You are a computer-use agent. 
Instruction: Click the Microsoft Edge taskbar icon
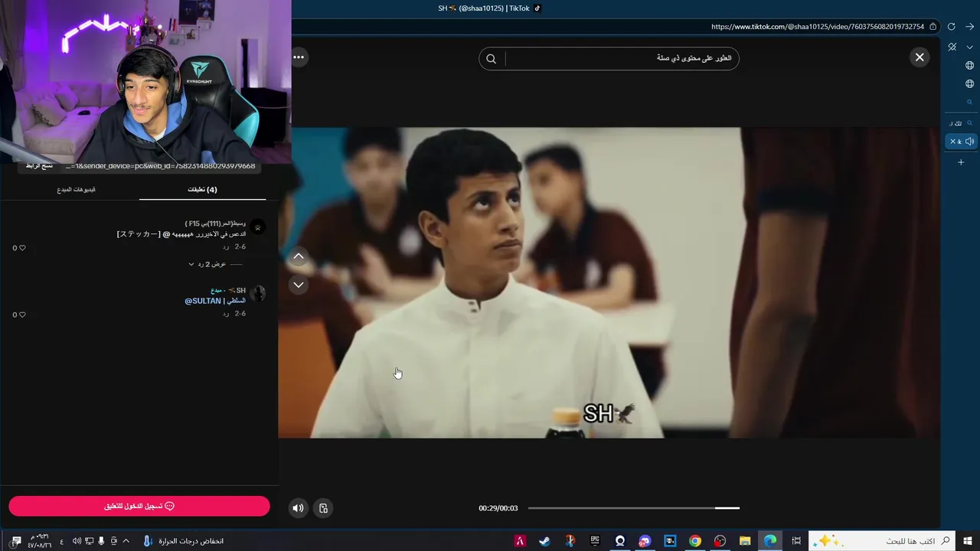click(x=770, y=541)
